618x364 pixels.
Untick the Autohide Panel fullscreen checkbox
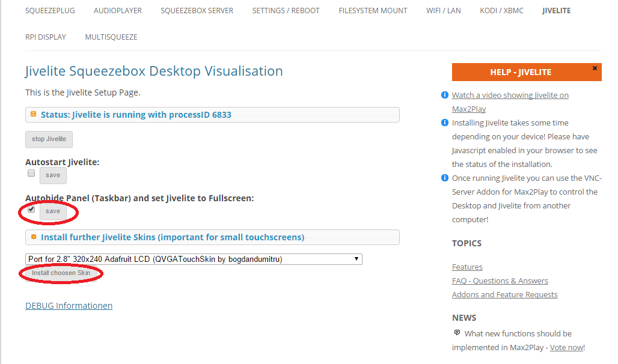[31, 209]
